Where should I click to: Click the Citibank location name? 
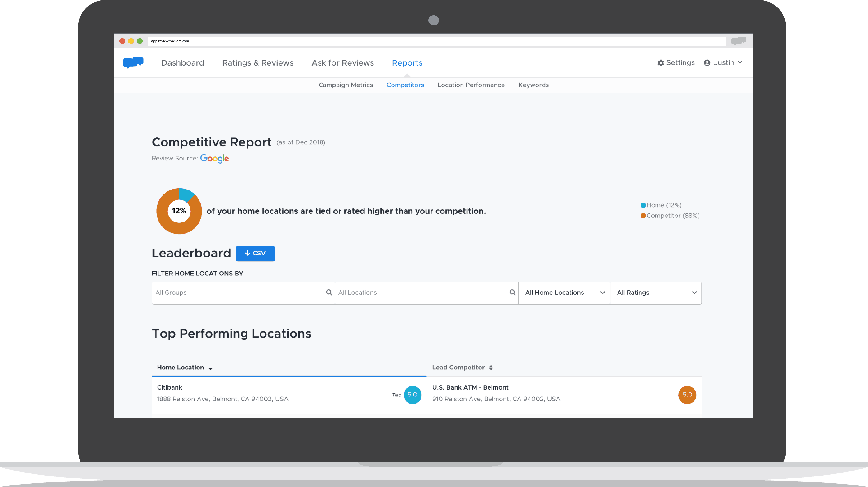(169, 387)
